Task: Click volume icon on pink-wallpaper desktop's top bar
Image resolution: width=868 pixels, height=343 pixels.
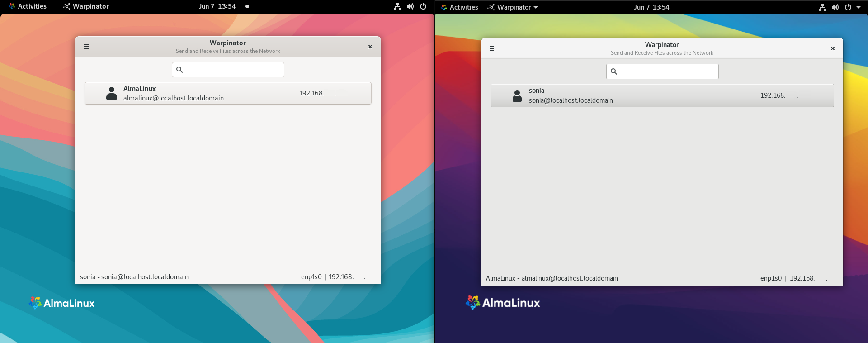Action: point(410,6)
